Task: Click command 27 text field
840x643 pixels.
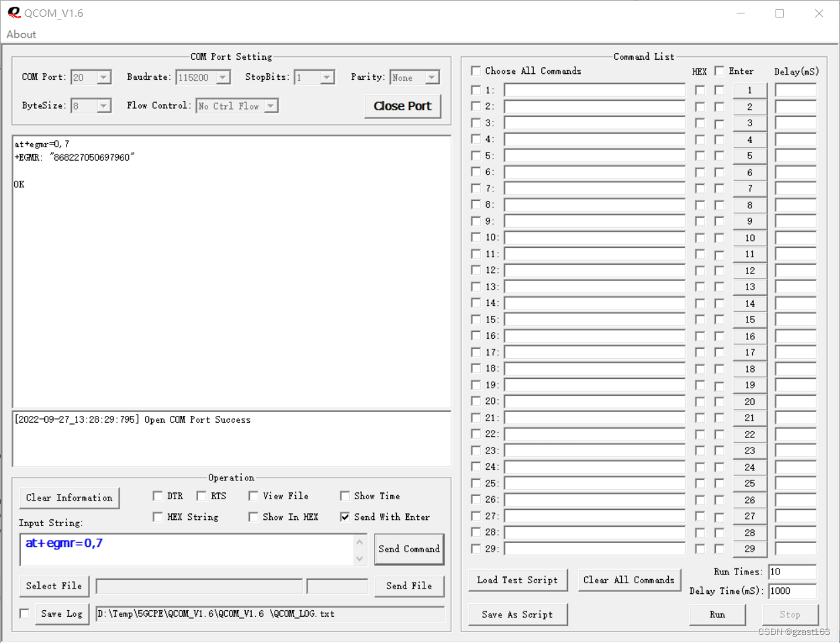Action: click(595, 516)
